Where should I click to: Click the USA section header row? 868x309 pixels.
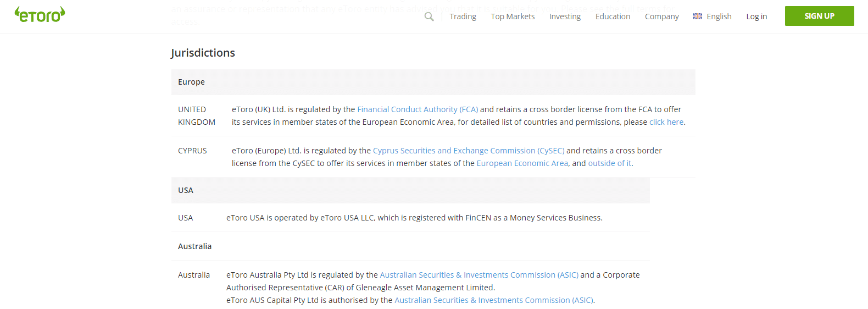coord(410,190)
